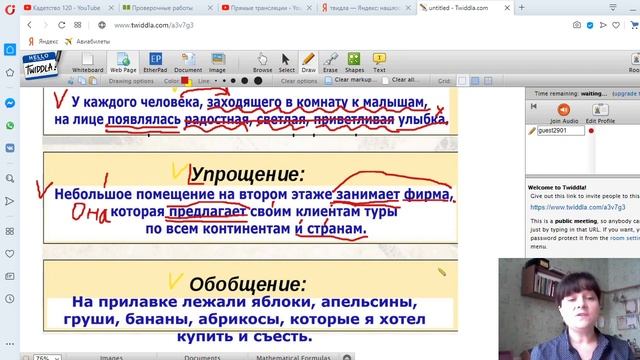This screenshot has width=640, height=360.
Task: Click the copy icon in options bar
Action: point(82,81)
